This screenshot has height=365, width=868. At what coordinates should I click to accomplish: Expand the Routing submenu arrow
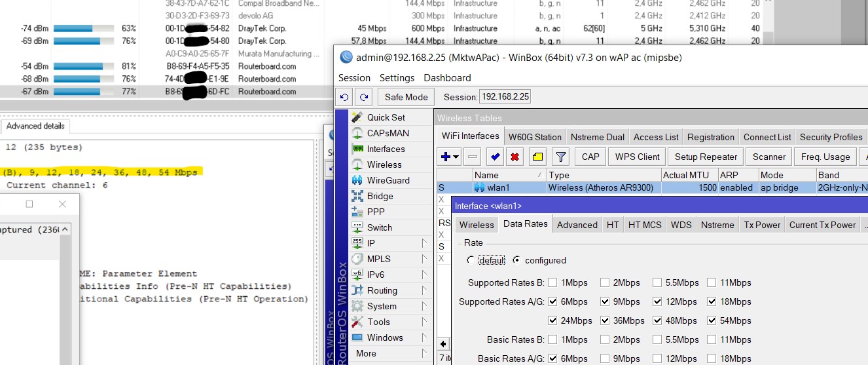point(424,290)
